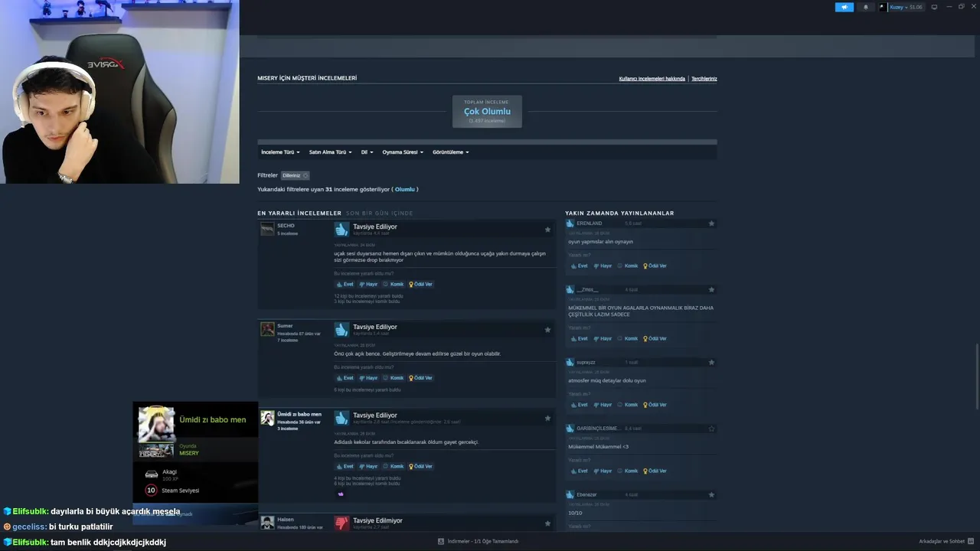Click the Big Picture mode monitor icon

934,7
